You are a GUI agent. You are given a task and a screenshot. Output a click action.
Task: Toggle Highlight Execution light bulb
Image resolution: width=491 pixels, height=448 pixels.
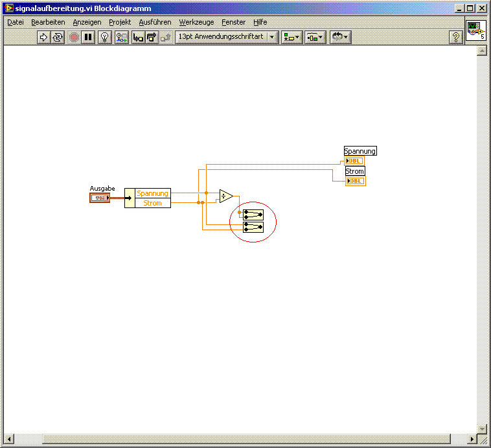click(x=105, y=38)
